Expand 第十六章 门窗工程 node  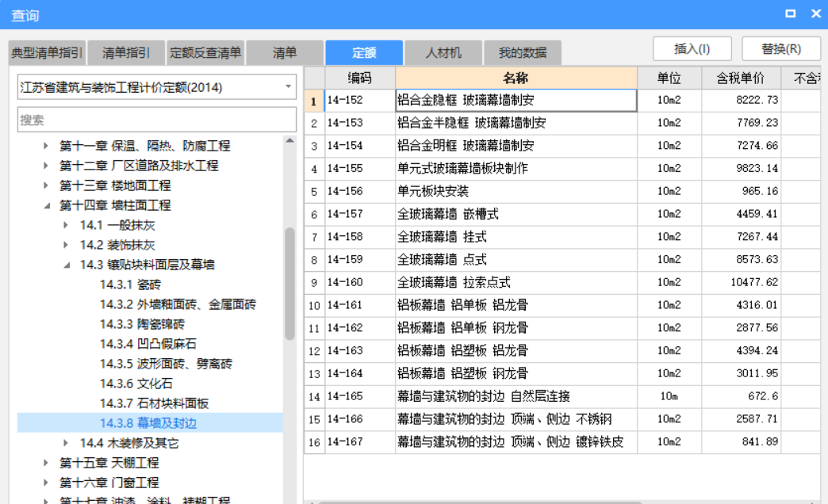click(46, 483)
